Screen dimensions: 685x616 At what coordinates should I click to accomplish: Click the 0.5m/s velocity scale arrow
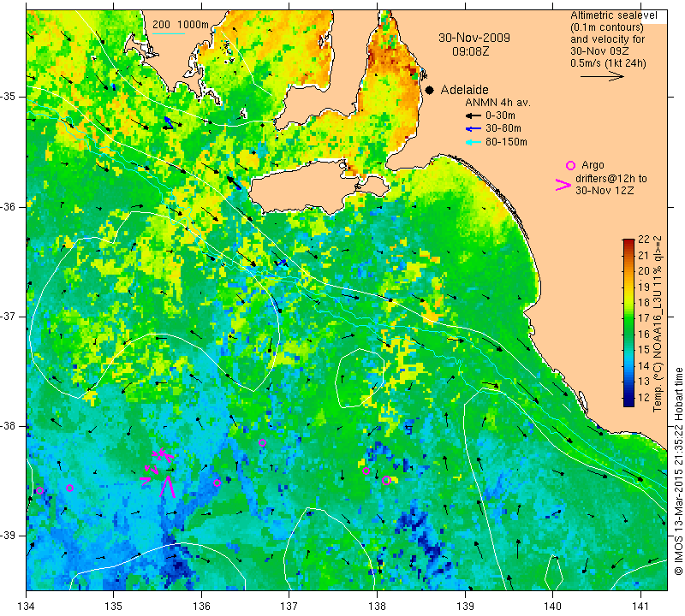tap(602, 76)
